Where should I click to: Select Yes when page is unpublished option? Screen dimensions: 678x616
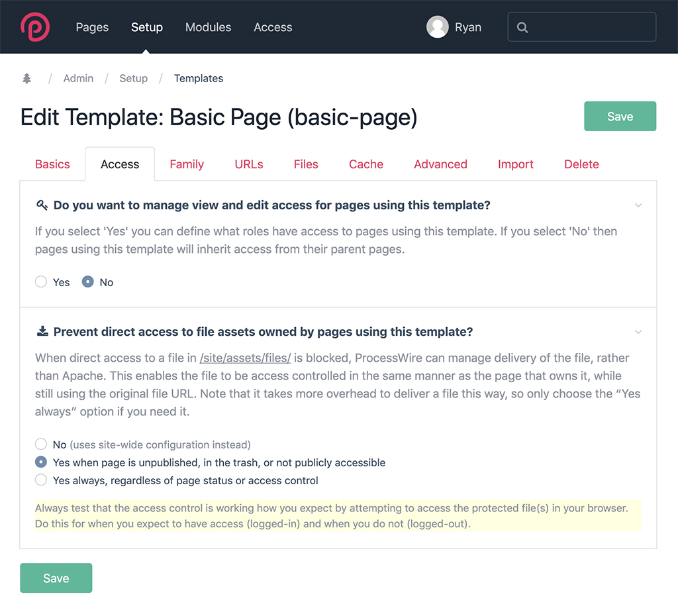[41, 462]
